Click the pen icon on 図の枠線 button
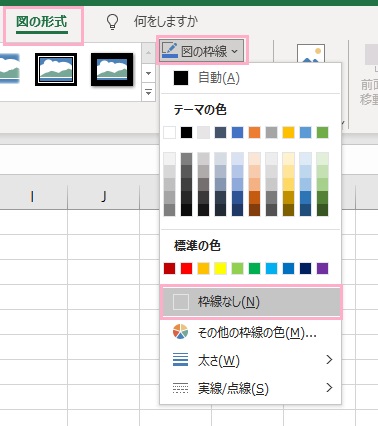Viewport: 378px width, 426px height. tap(170, 50)
